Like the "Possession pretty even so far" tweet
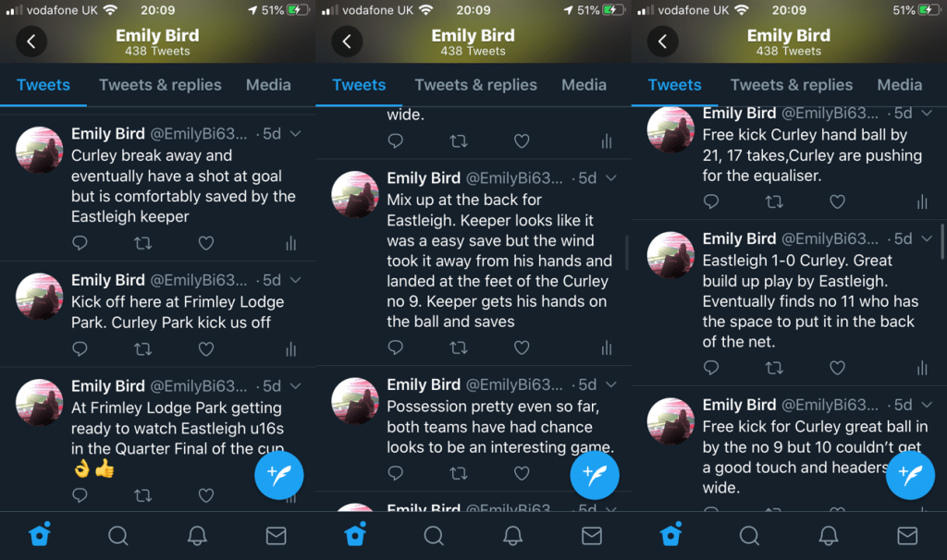This screenshot has width=947, height=560. tap(522, 473)
